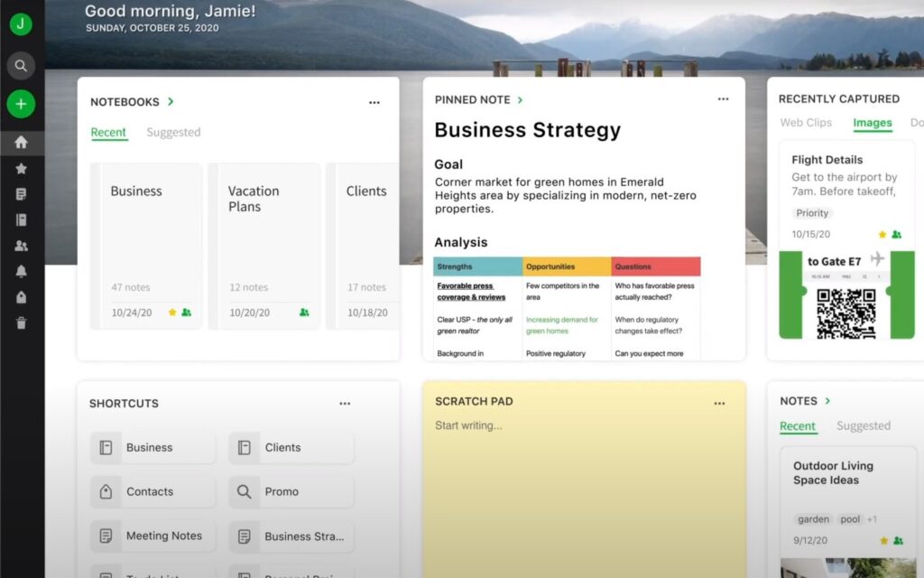The image size is (924, 578).
Task: Create a new note with the green plus icon
Action: (x=21, y=104)
